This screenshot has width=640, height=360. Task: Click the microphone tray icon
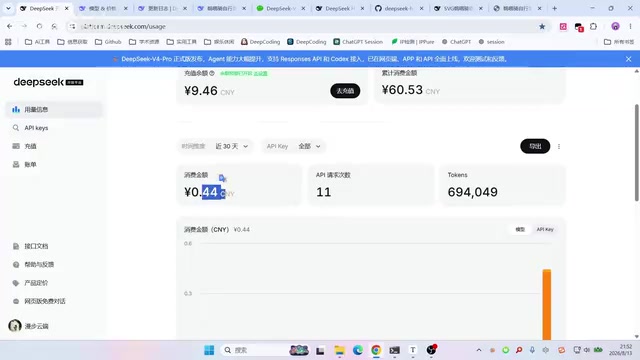(532, 350)
